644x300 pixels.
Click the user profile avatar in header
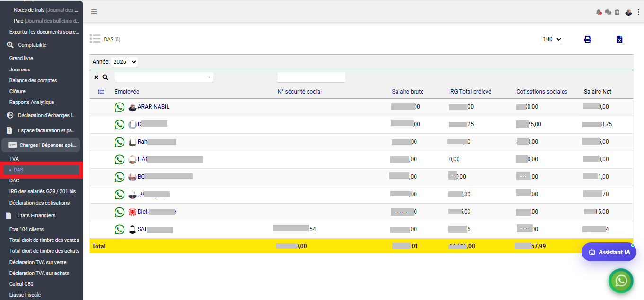point(628,12)
